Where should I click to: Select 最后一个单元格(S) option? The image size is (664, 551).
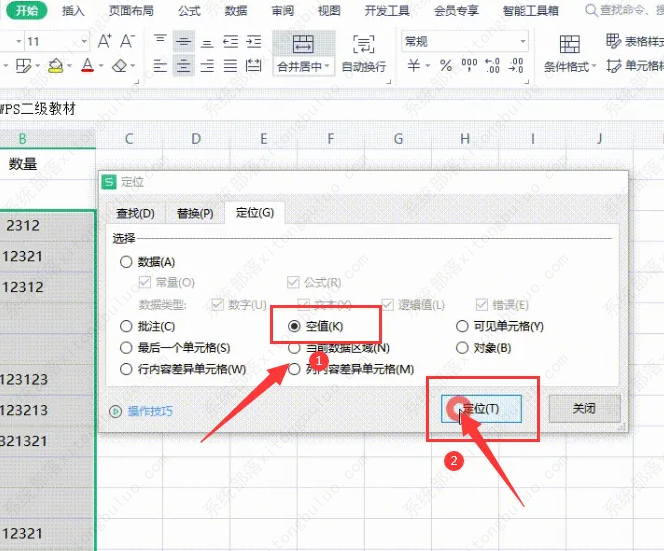click(x=126, y=348)
